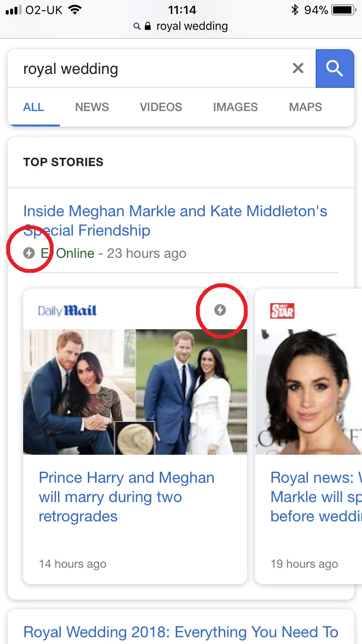Screen dimensions: 362x644
Task: Click the Daily Star publisher logo
Action: point(282,310)
